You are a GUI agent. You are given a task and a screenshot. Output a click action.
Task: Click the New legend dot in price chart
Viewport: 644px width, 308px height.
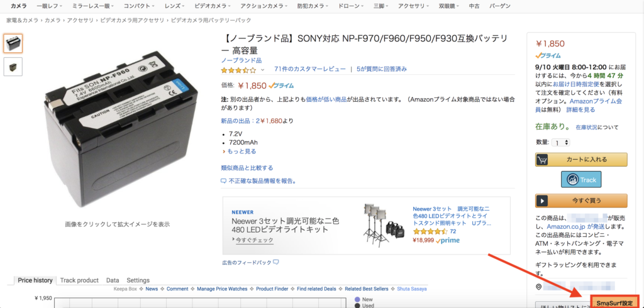click(x=357, y=300)
